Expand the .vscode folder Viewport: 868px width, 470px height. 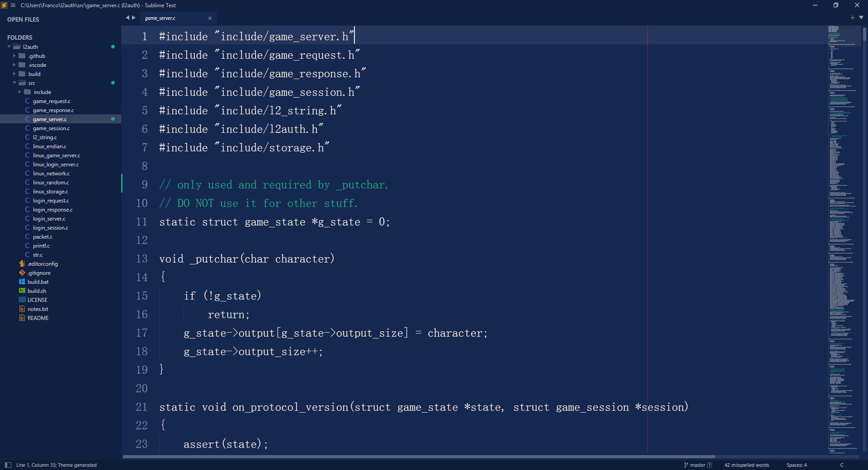14,65
